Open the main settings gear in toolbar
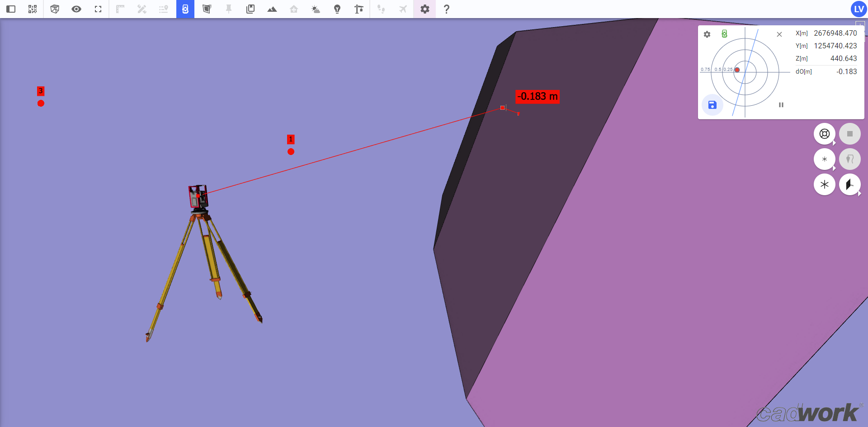 pyautogui.click(x=425, y=9)
